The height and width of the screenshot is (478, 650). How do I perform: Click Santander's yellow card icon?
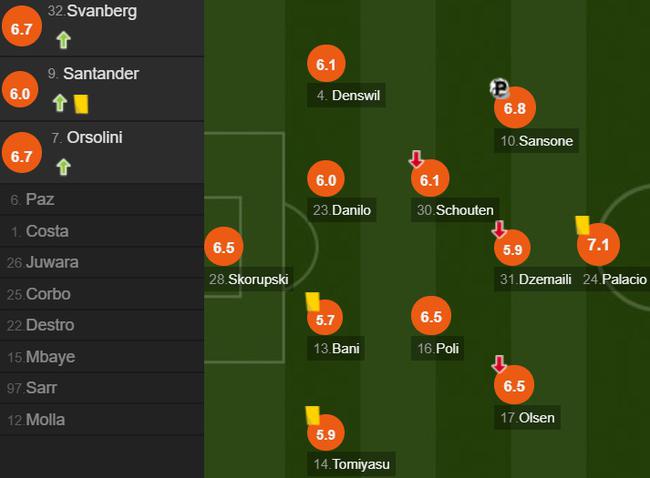pyautogui.click(x=82, y=102)
